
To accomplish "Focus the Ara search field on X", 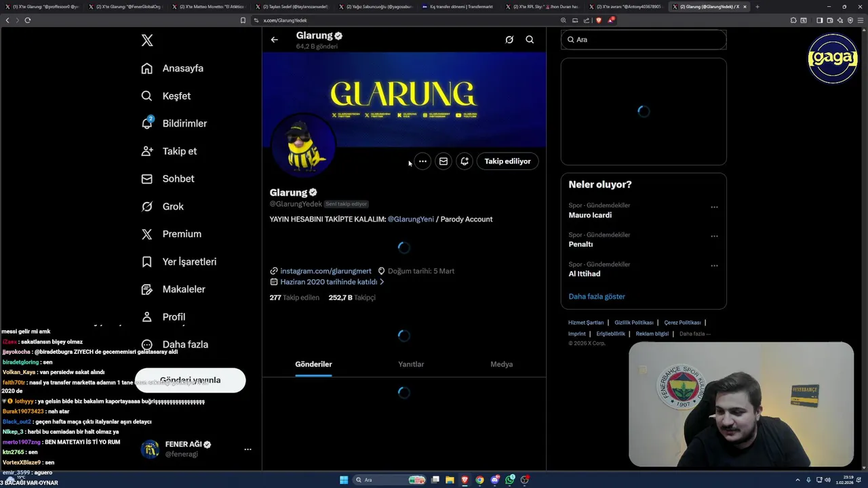I will pos(644,40).
